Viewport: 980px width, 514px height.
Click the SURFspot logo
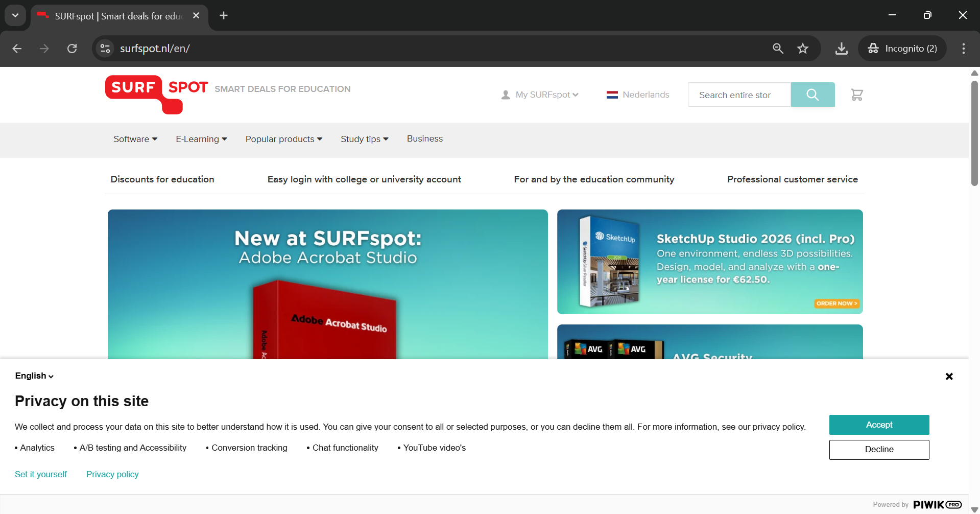tap(156, 94)
